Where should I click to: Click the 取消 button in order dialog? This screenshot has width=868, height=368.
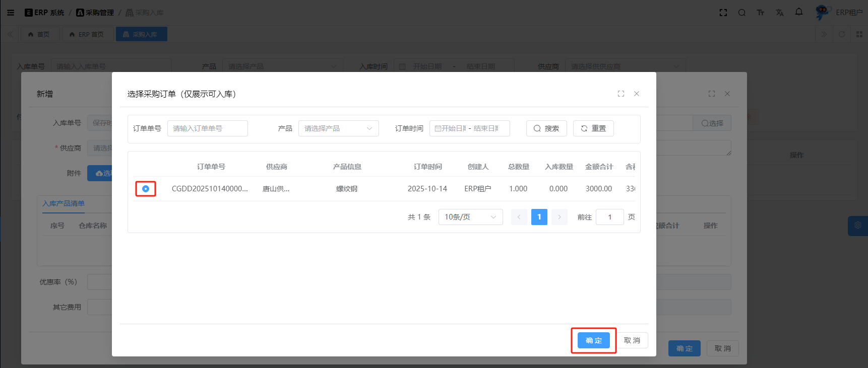click(x=632, y=341)
